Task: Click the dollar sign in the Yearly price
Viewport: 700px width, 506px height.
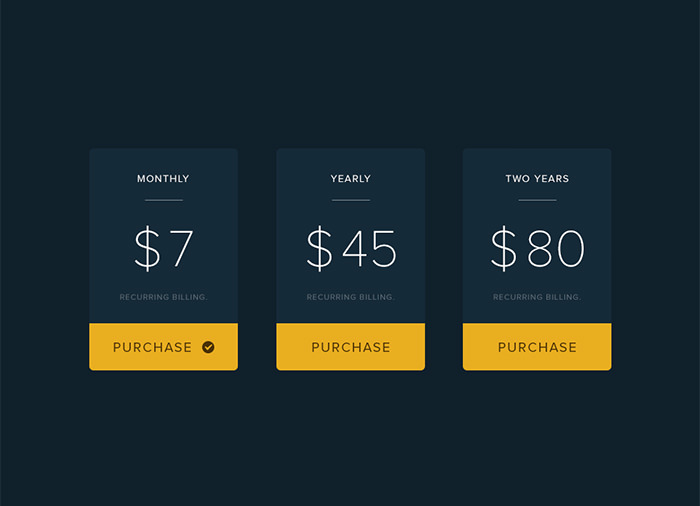Action: point(319,249)
